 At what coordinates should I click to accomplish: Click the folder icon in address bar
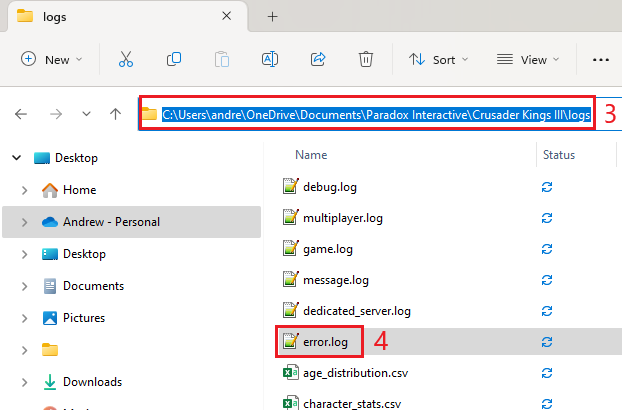pyautogui.click(x=150, y=114)
